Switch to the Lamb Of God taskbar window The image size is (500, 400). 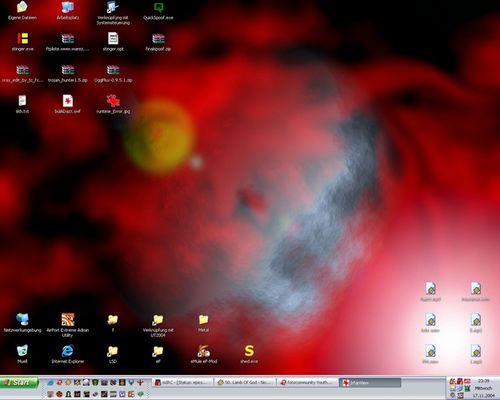tap(246, 382)
